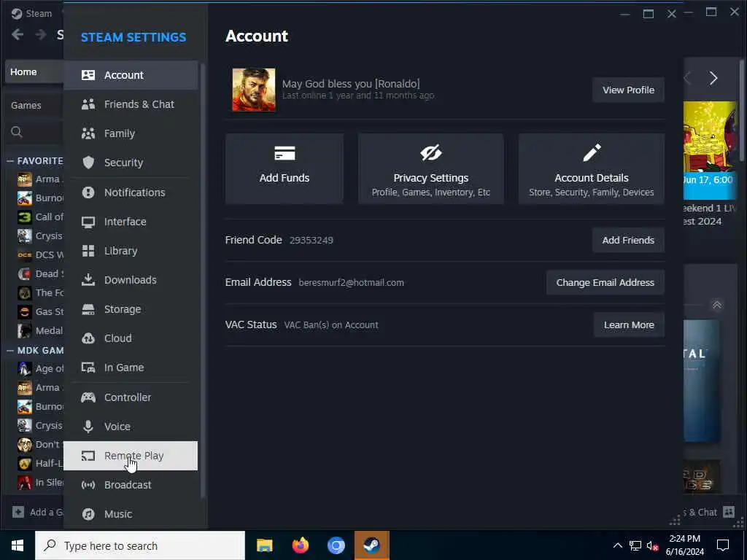Open Cloud settings section
This screenshot has height=560, width=747.
(131, 338)
